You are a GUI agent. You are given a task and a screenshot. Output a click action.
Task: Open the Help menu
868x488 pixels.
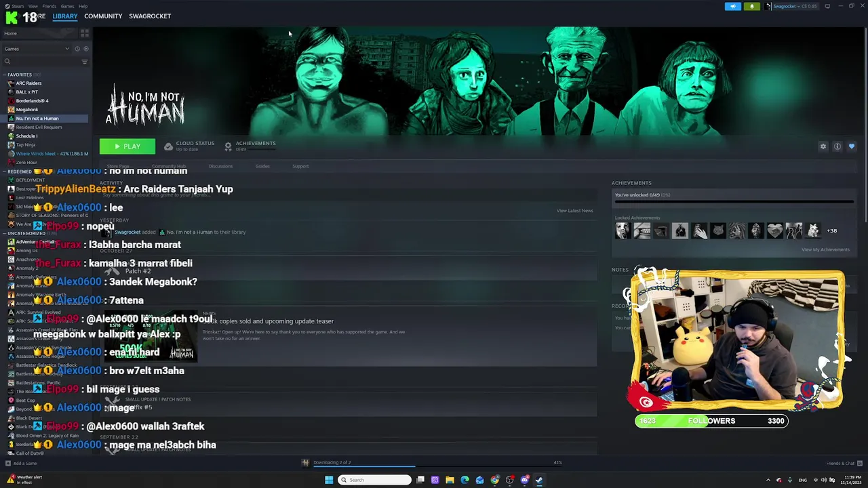tap(83, 6)
